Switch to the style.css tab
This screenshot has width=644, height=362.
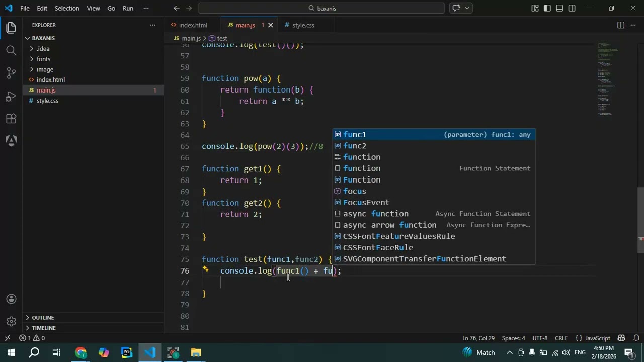point(303,25)
